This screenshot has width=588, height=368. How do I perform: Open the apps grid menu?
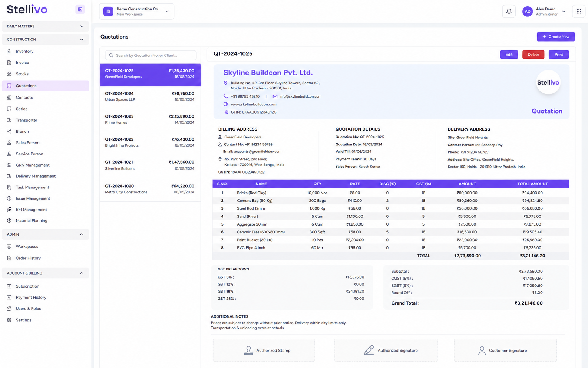(579, 11)
